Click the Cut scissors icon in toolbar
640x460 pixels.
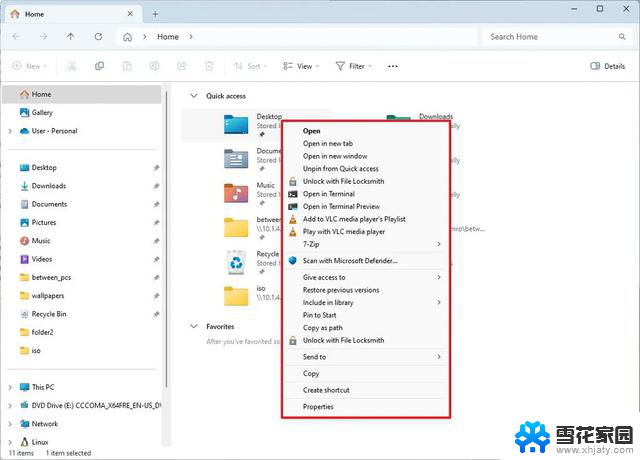coord(72,66)
